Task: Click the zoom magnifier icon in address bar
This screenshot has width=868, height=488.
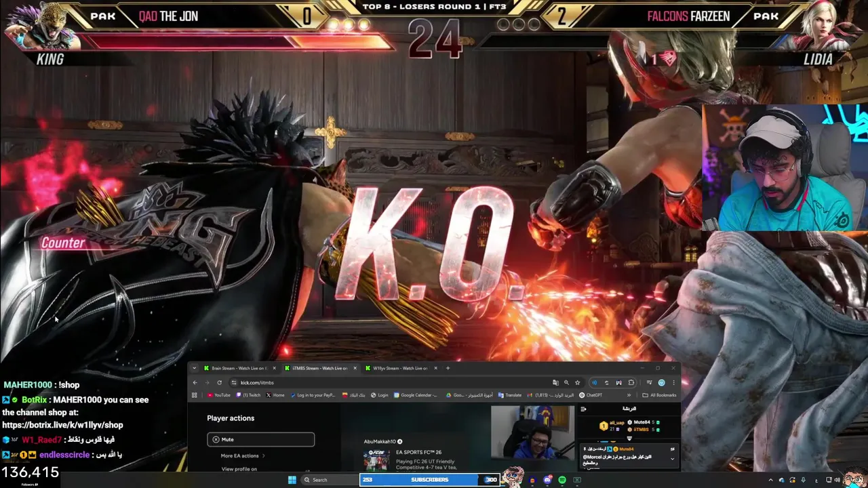Action: (566, 382)
